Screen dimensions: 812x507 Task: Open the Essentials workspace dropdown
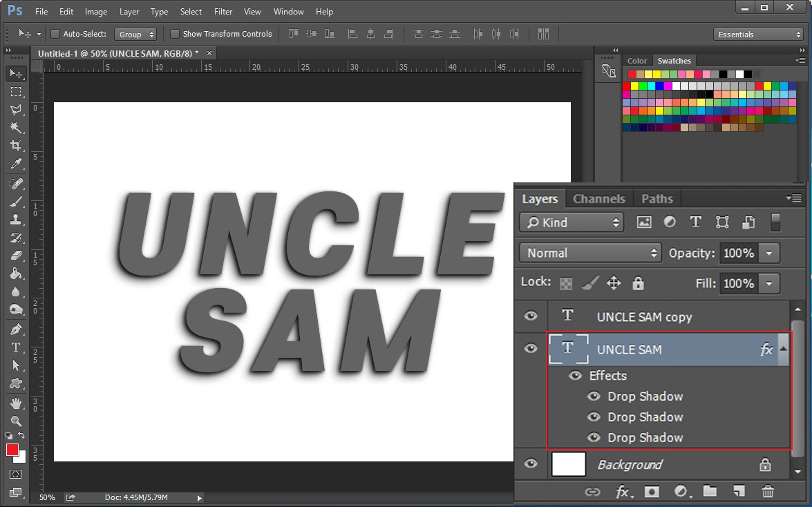758,34
